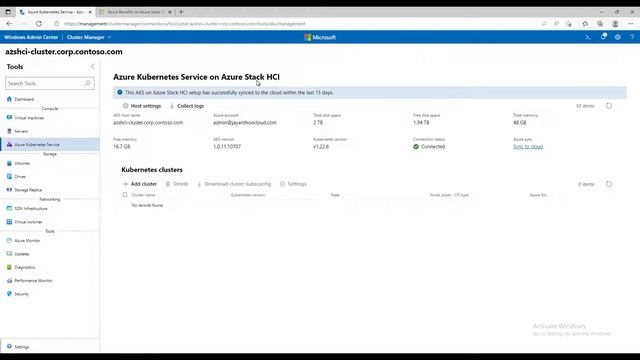Screen dimensions: 640x360
Task: Click Download cluster kubeconfig button
Action: click(234, 184)
